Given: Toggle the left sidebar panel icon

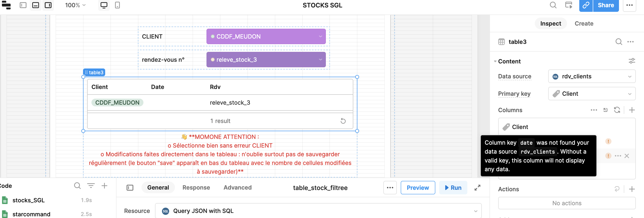Looking at the screenshot, I should coord(23,5).
